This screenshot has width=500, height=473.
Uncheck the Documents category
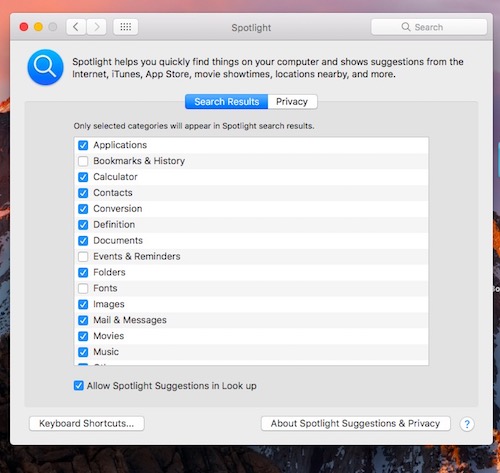(83, 241)
